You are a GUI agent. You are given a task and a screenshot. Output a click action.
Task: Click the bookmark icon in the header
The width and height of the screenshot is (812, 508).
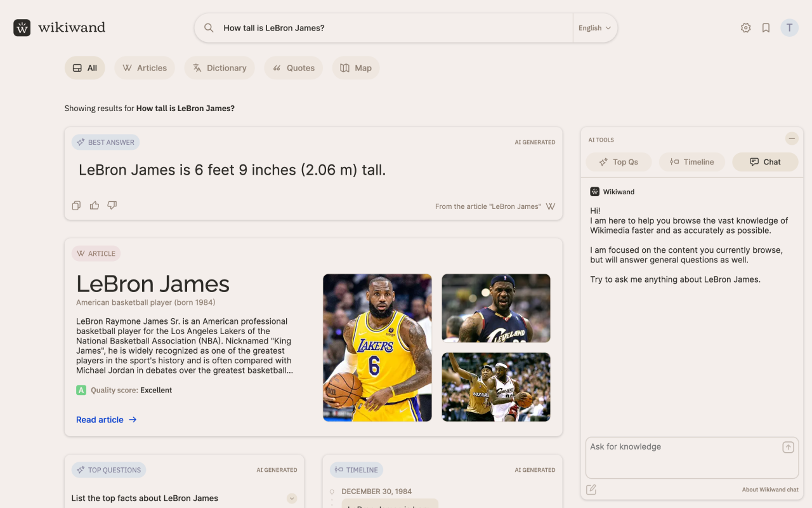click(x=766, y=27)
